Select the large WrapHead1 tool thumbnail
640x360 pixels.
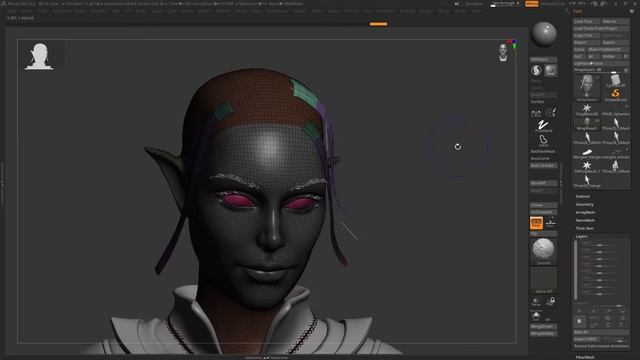(x=587, y=87)
